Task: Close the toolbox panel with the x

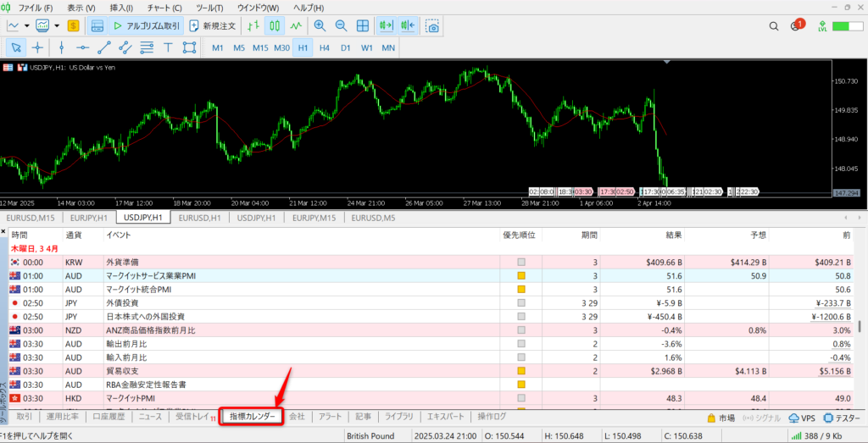Action: [x=3, y=232]
